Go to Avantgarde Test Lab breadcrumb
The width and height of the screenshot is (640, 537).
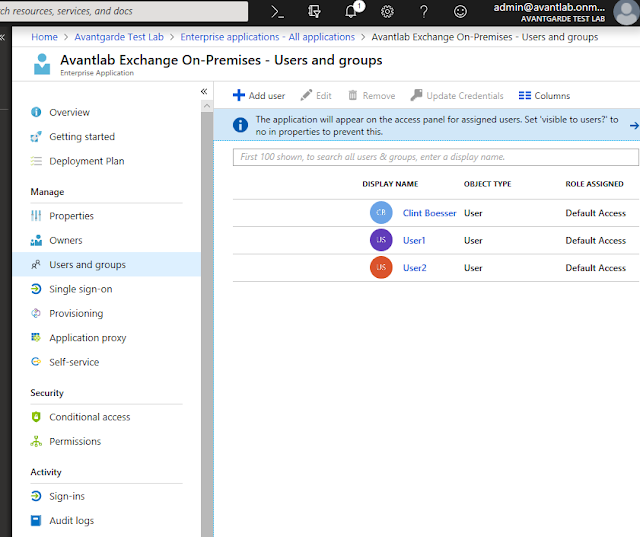119,37
